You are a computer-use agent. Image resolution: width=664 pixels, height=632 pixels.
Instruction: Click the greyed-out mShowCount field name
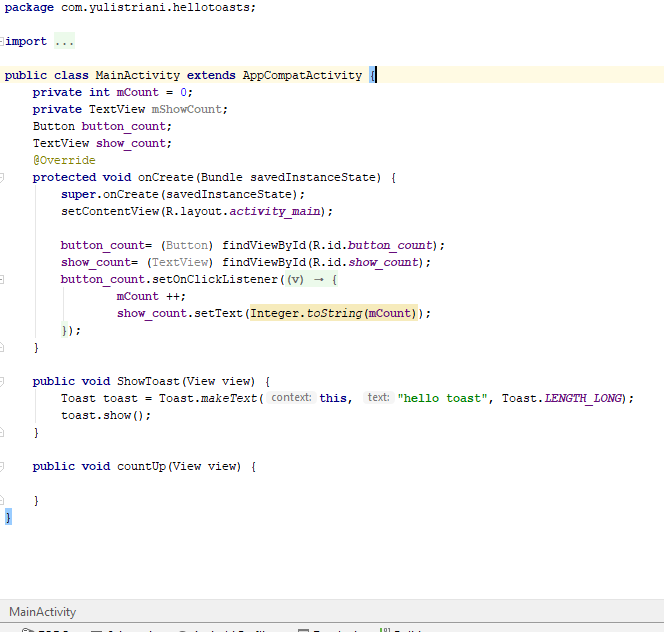187,109
